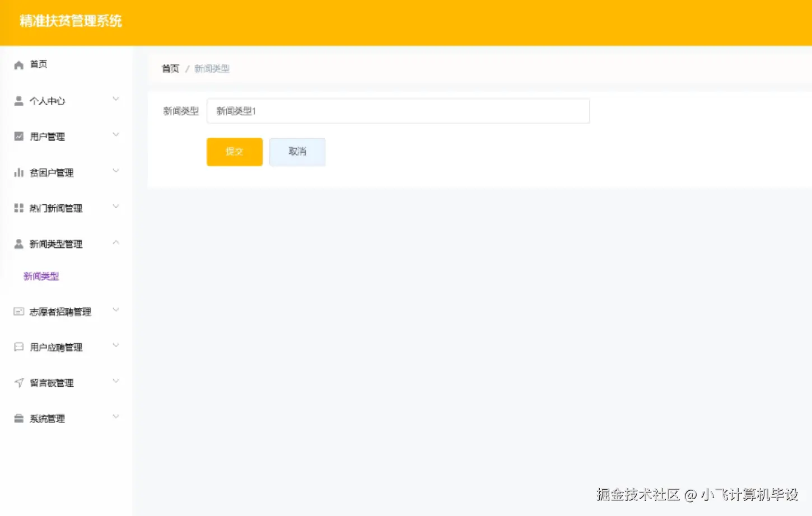Image resolution: width=812 pixels, height=516 pixels.
Task: Click the 精准扶贫管理系统 header title
Action: tap(71, 21)
